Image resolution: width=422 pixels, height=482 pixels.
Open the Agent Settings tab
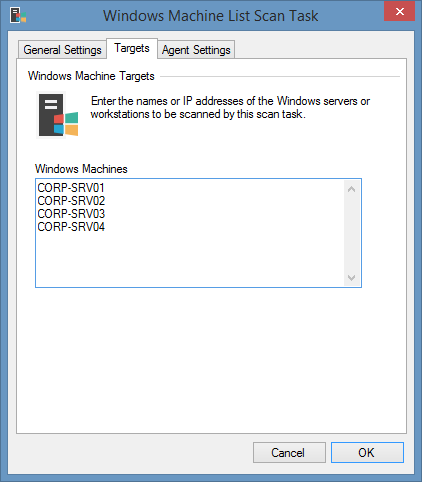(x=196, y=50)
